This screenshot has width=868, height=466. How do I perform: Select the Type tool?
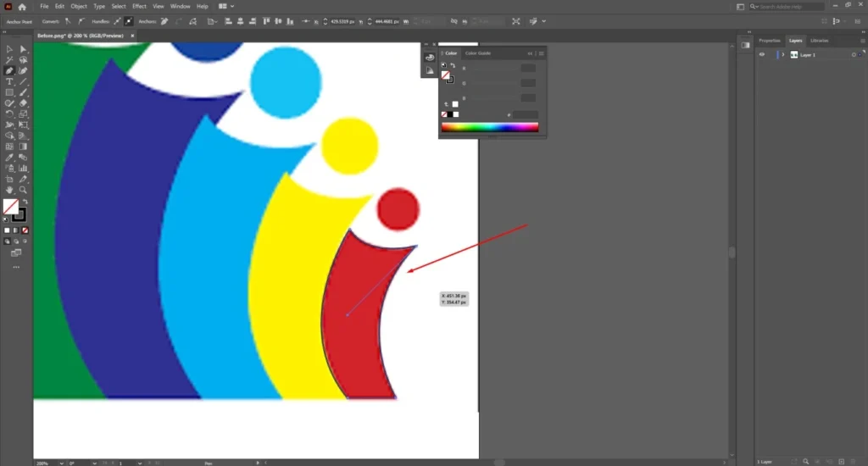coord(9,82)
